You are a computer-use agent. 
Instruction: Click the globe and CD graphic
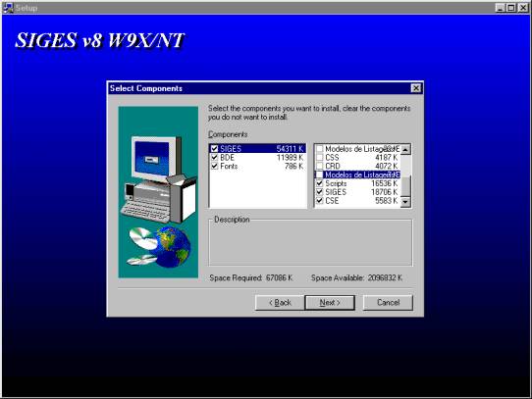tap(159, 246)
